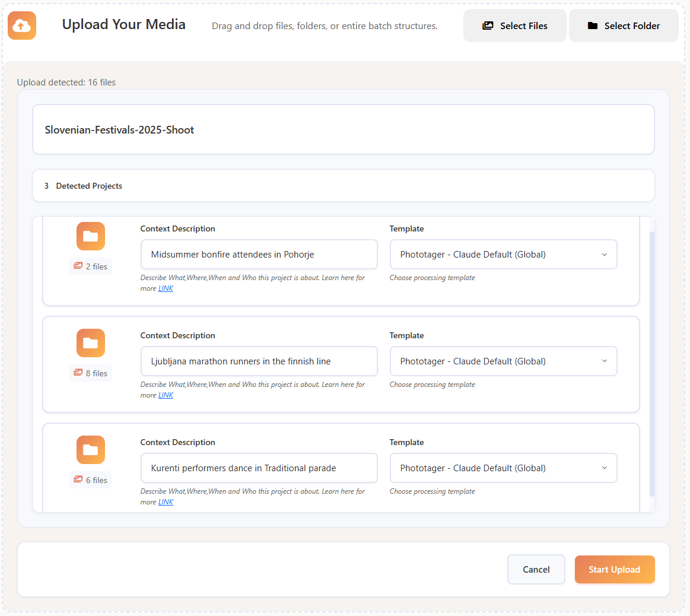Viewport: 690px width, 616px height.
Task: Click the Upload Your Media heading
Action: click(123, 24)
